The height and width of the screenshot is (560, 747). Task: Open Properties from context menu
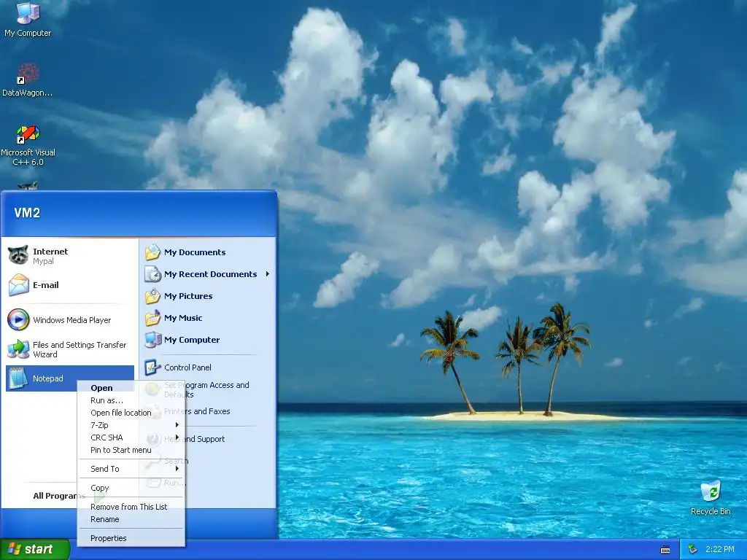coord(131,538)
